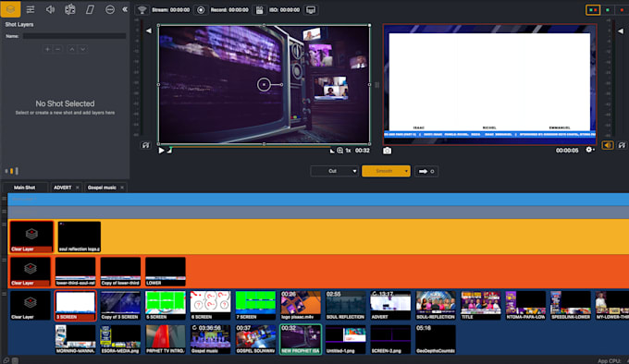Click the orange layer Clear Layer shot
This screenshot has height=364, width=629.
31,272
